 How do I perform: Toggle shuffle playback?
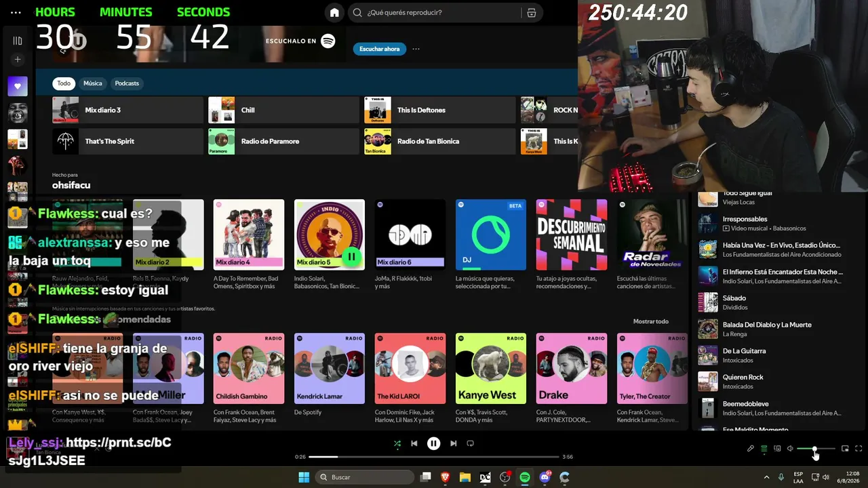point(397,443)
